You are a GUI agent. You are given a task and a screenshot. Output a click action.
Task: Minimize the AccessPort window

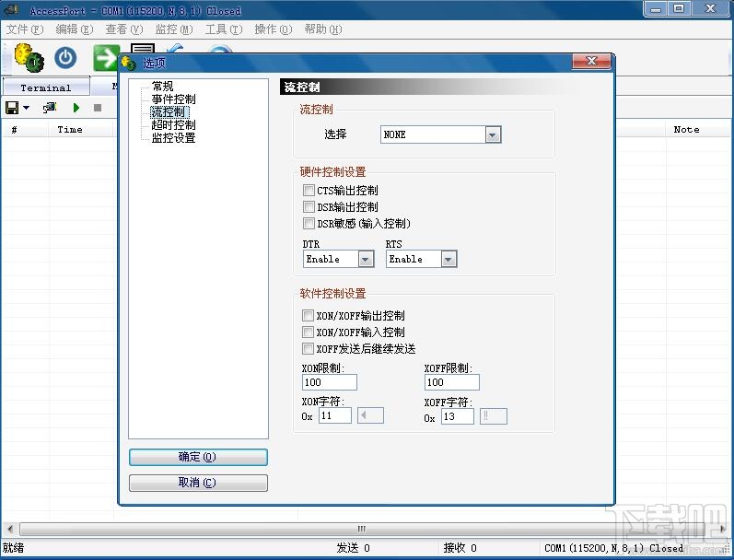point(657,8)
